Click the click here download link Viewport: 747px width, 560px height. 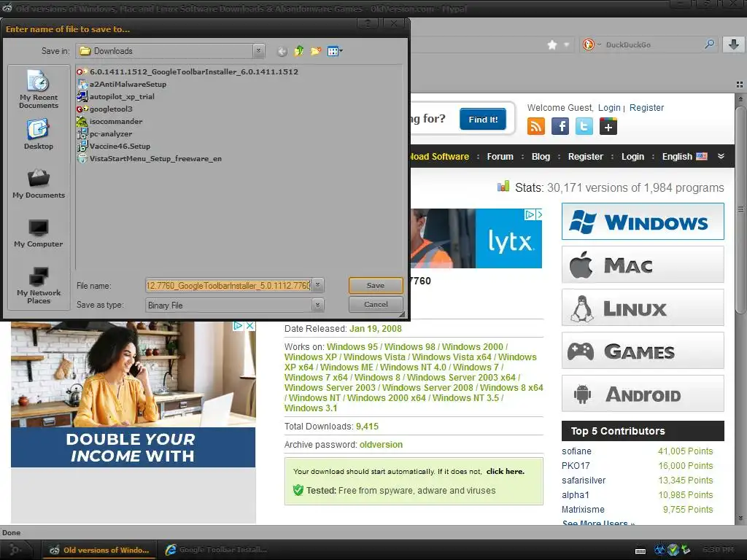505,472
